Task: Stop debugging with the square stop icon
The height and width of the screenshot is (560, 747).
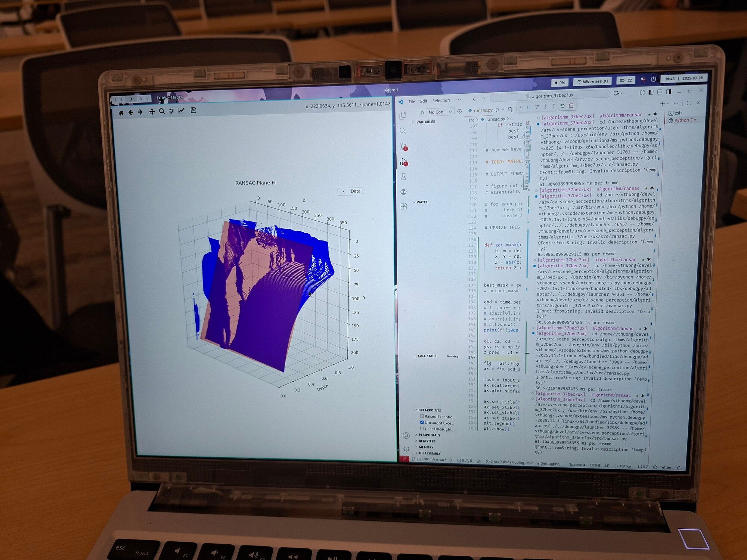Action: pyautogui.click(x=571, y=106)
